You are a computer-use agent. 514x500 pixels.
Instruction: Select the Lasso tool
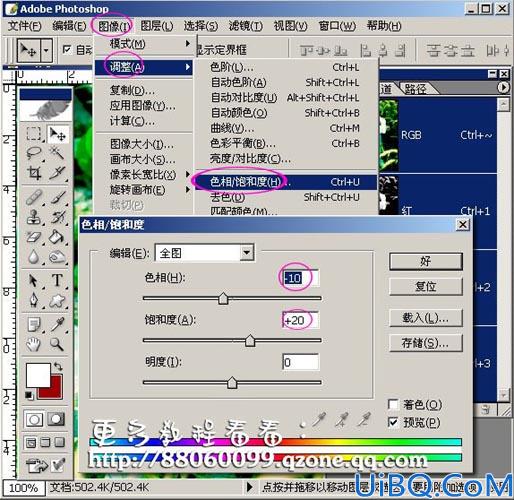pos(34,153)
